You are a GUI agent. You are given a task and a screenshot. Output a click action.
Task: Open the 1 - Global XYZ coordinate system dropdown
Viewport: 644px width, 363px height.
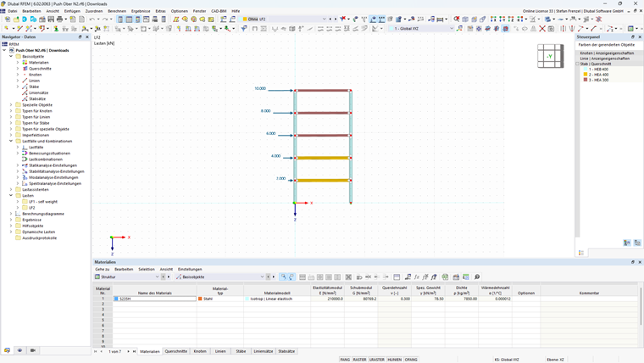point(421,28)
